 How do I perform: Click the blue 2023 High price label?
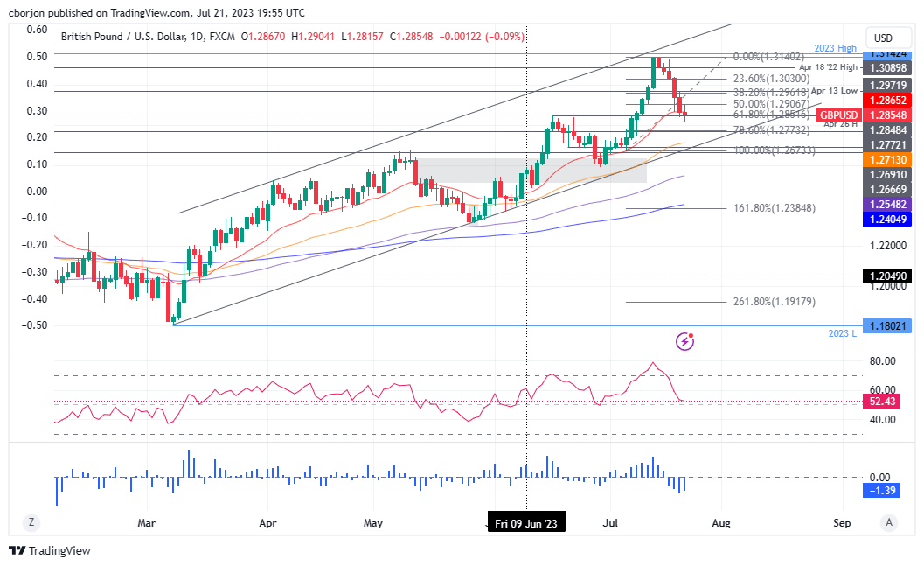pyautogui.click(x=836, y=48)
